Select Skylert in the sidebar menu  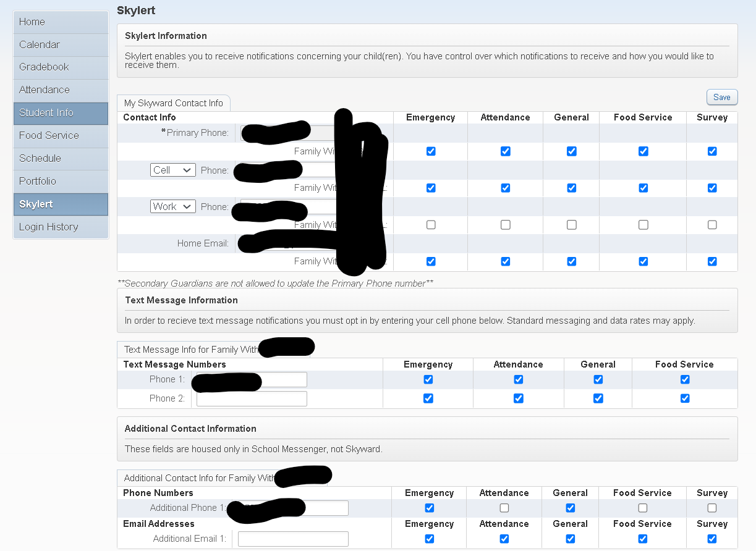coord(61,204)
